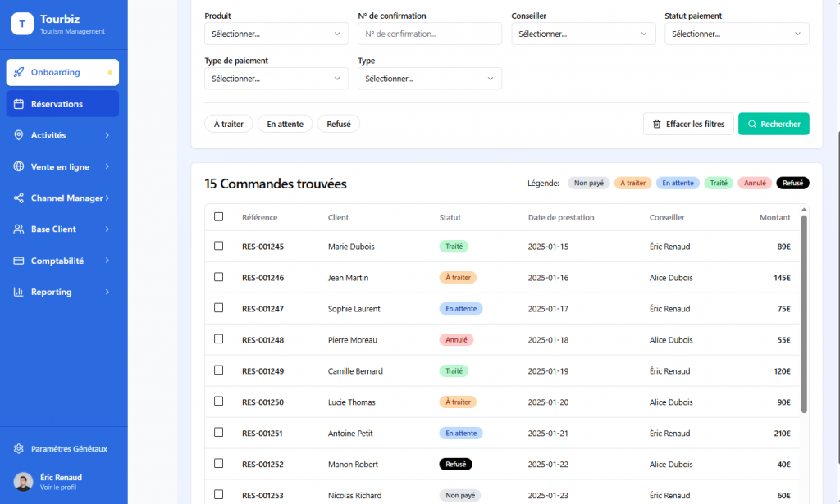
Task: Click the location pin icon for Activités
Action: pos(19,135)
